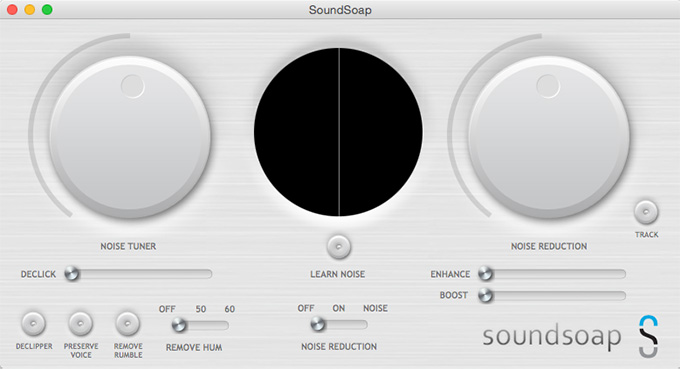This screenshot has width=680, height=369.
Task: Click the NOISE TUNER label
Action: pyautogui.click(x=128, y=246)
